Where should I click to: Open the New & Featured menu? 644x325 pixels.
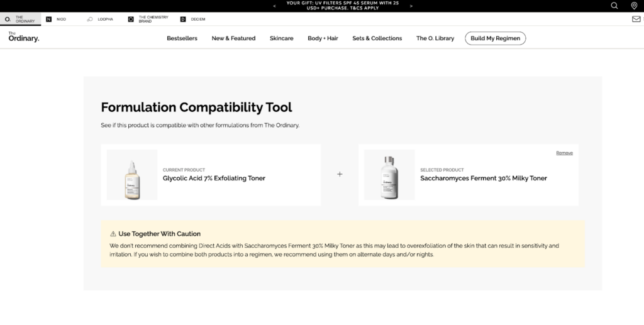coord(233,38)
